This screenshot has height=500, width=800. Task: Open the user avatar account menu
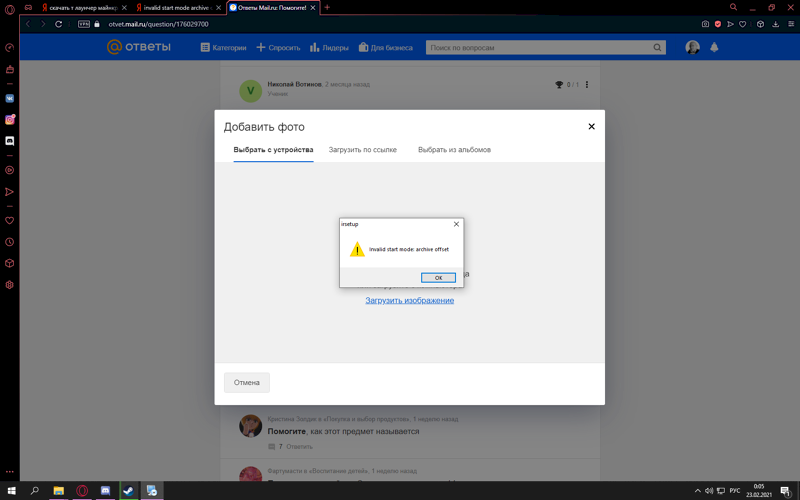click(692, 47)
